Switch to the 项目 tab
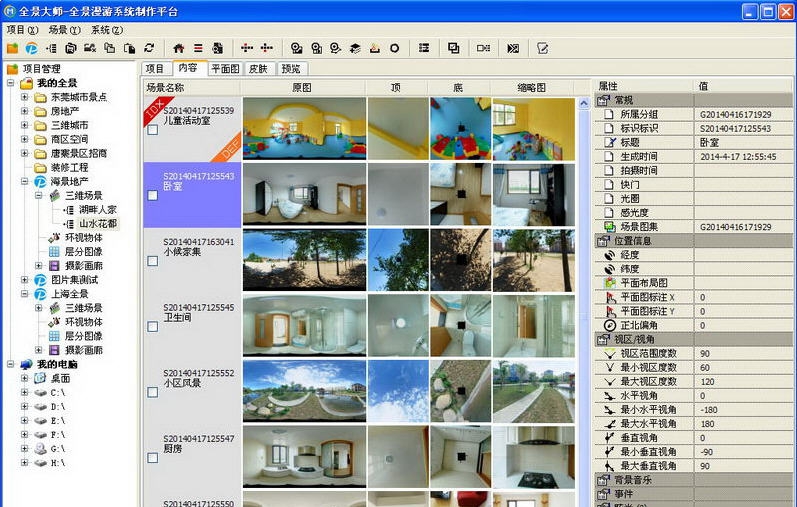797x507 pixels. coord(155,69)
